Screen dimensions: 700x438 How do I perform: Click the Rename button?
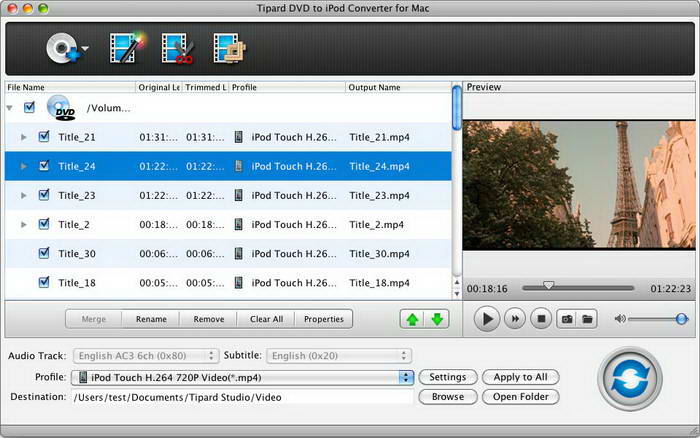151,319
